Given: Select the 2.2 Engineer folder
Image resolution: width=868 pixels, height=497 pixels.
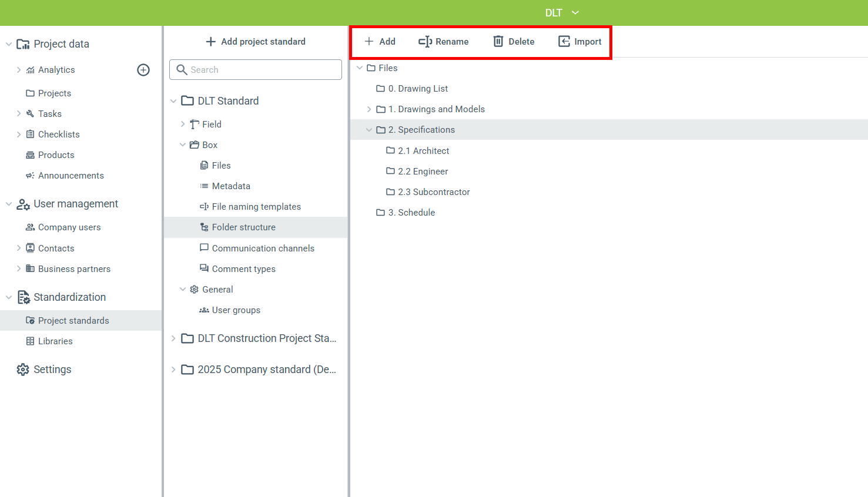Looking at the screenshot, I should [x=423, y=172].
